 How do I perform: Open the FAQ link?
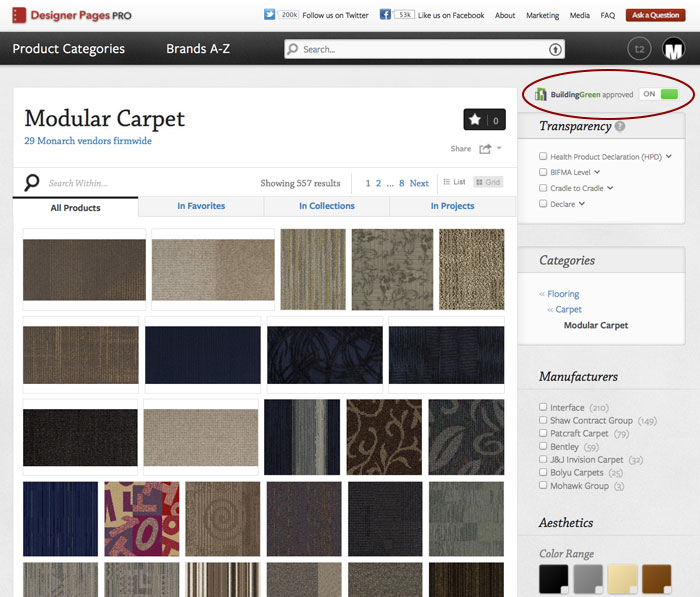[x=608, y=15]
